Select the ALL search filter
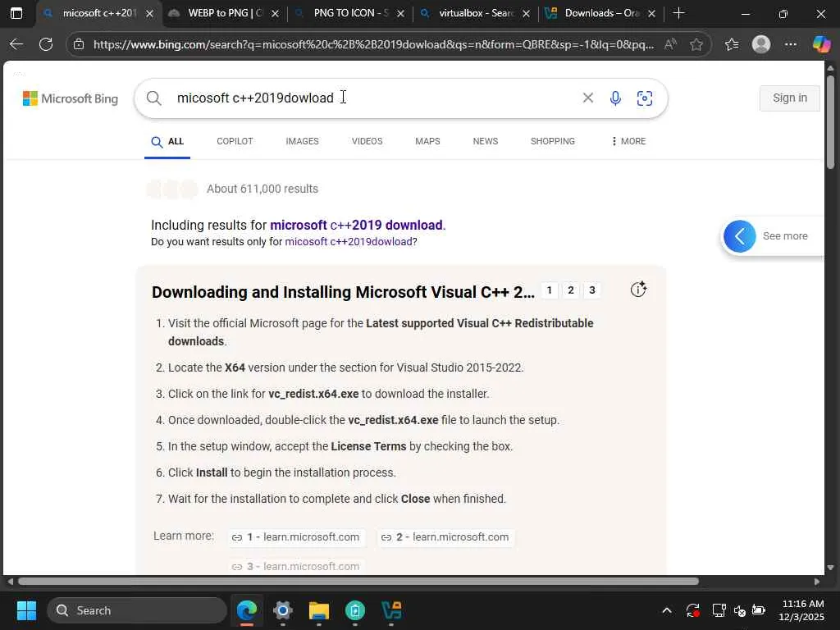Viewport: 840px width, 630px height. [167, 141]
